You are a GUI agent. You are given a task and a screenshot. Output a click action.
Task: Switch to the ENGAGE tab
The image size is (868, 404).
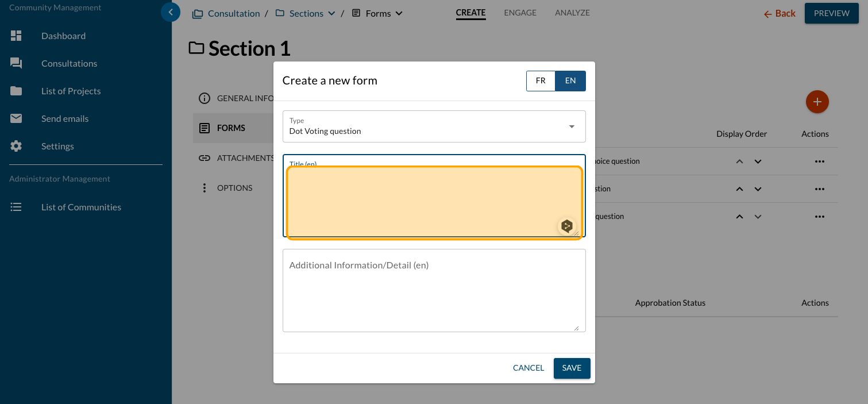[520, 13]
